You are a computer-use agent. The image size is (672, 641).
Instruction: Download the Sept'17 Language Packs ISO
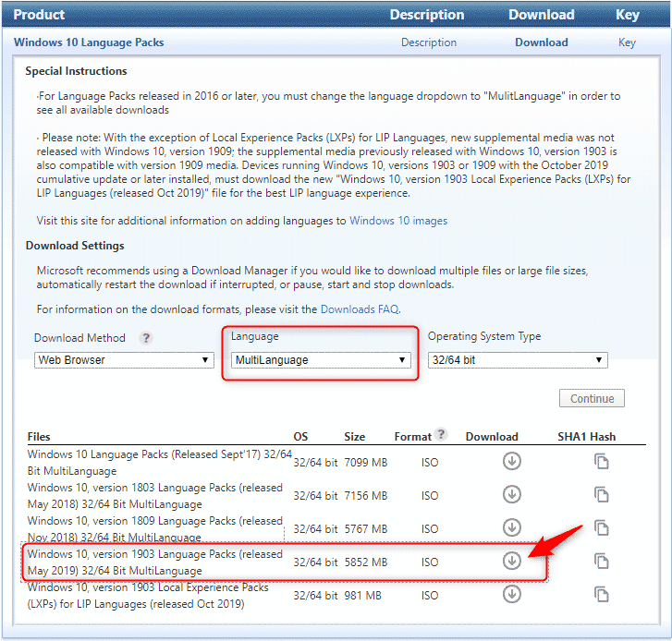pos(512,461)
